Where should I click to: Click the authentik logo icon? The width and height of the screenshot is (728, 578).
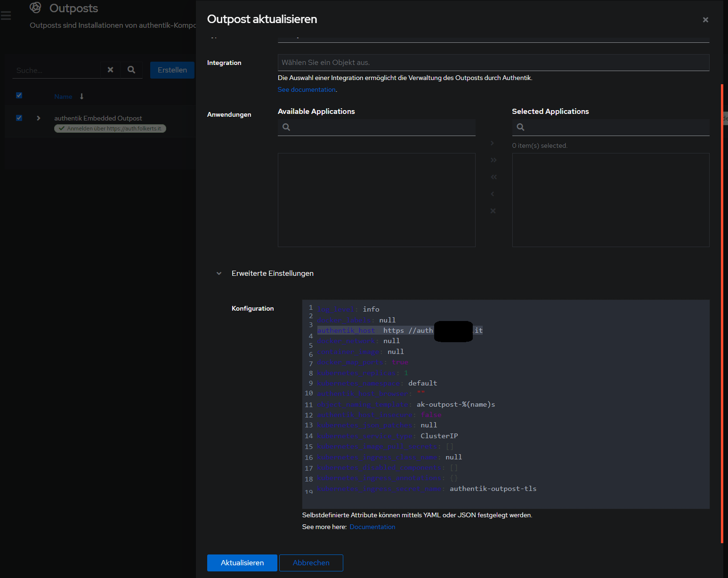click(35, 8)
